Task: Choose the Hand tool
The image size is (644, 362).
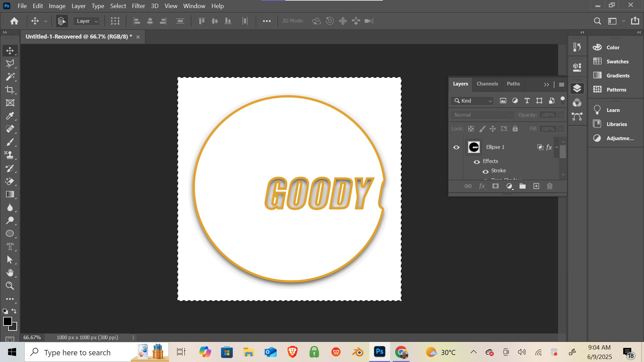Action: pyautogui.click(x=10, y=273)
